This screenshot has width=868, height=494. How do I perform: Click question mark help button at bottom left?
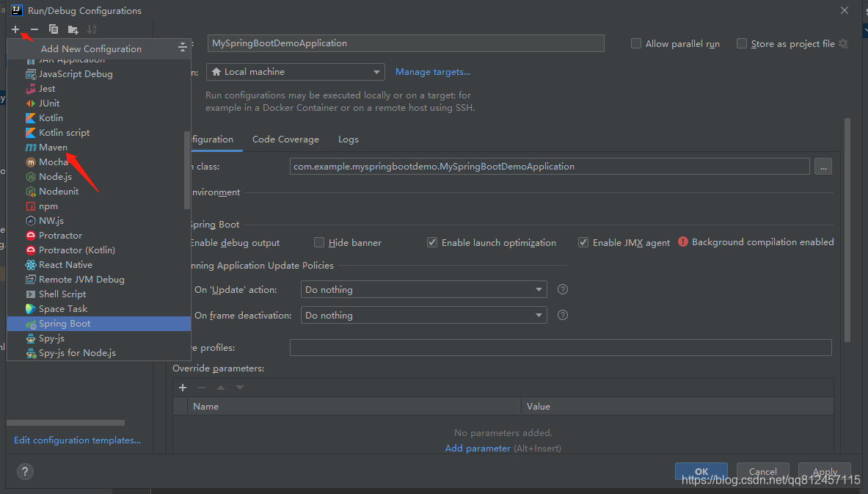pos(25,471)
